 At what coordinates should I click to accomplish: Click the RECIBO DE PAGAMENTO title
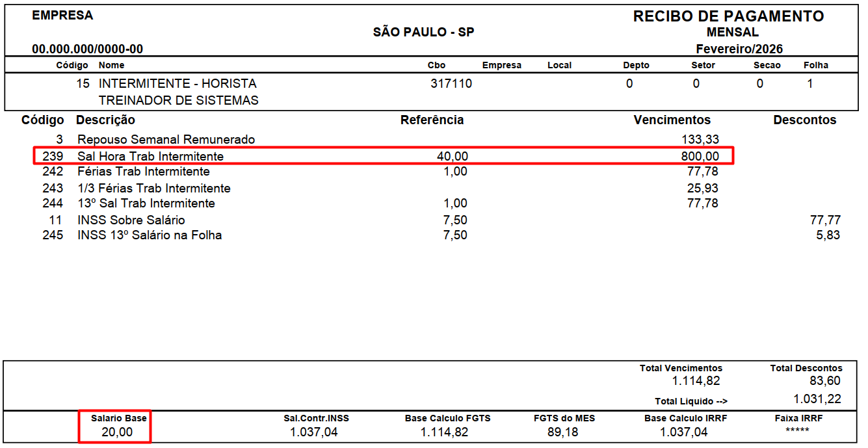coord(729,17)
